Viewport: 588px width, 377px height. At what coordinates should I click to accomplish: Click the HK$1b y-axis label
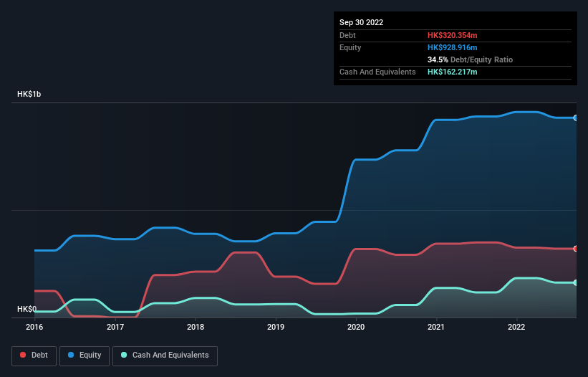click(29, 94)
